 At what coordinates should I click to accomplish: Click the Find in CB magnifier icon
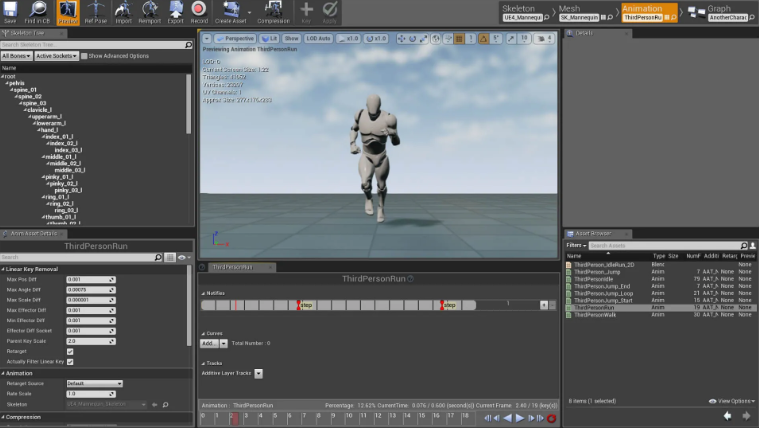37,12
